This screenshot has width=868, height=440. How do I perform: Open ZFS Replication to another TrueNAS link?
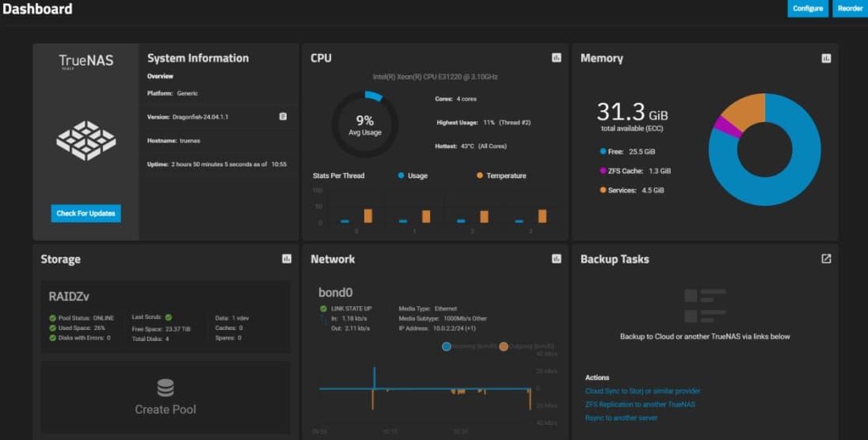tap(640, 404)
